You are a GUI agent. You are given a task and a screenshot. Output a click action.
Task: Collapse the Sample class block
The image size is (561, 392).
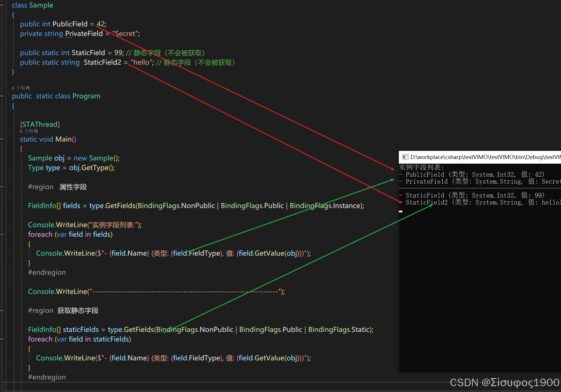(x=2, y=5)
